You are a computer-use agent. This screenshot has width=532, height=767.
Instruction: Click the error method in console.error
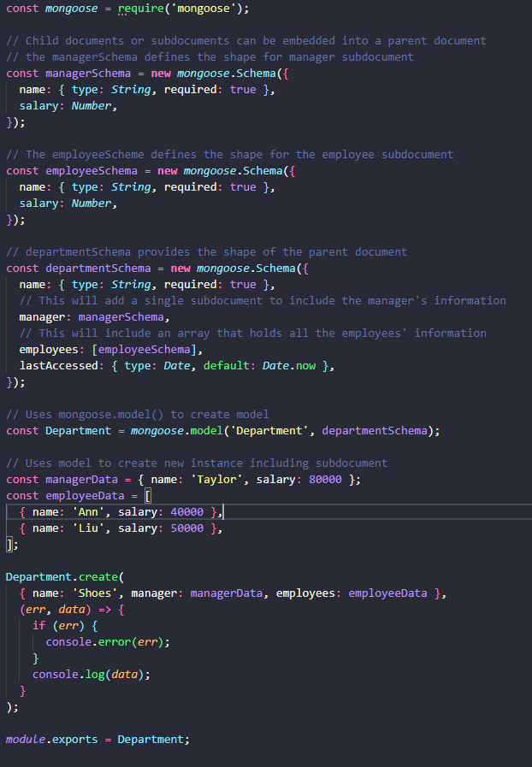tap(115, 642)
